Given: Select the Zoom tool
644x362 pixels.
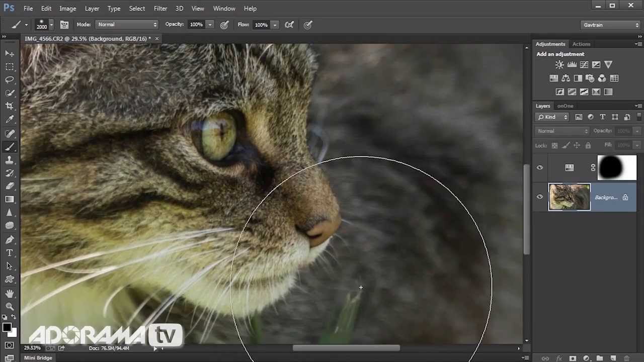Looking at the screenshot, I should pos(10,306).
